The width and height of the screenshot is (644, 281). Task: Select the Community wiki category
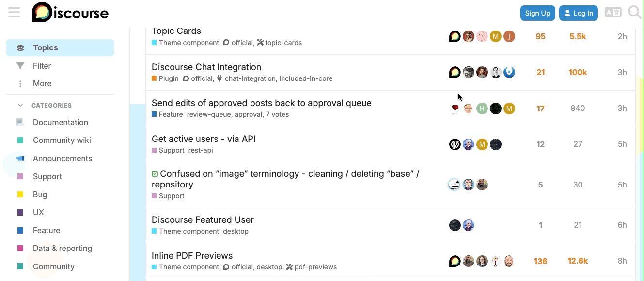click(x=62, y=140)
